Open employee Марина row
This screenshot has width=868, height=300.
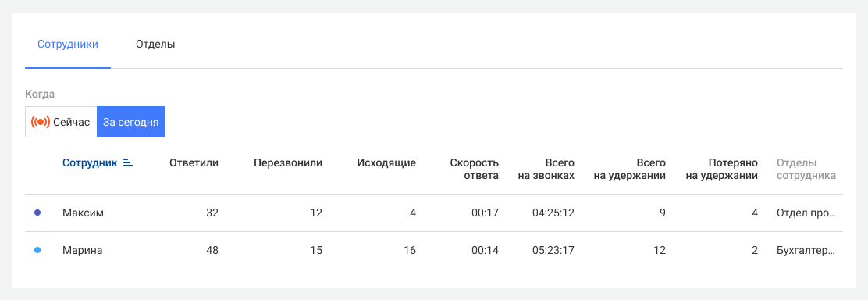(434, 251)
